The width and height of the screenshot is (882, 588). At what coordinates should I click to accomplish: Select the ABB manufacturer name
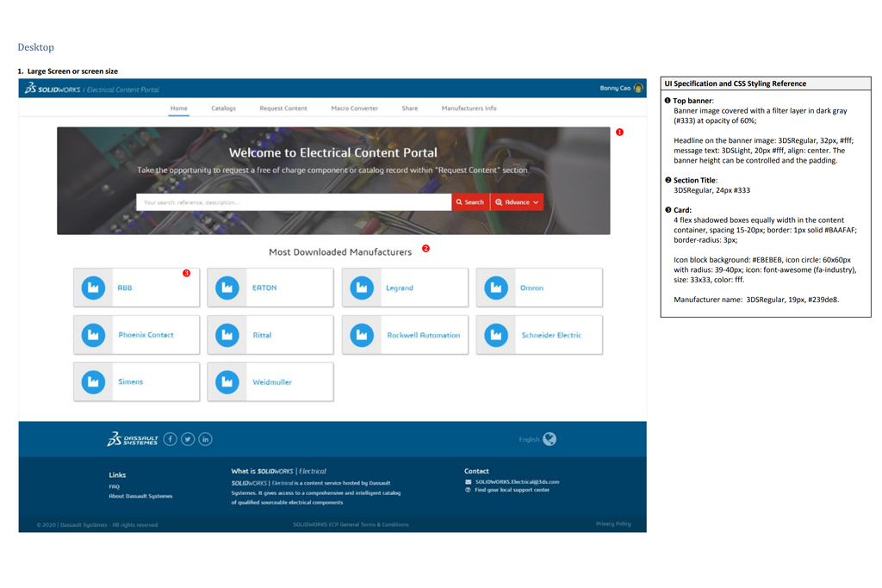tap(124, 288)
